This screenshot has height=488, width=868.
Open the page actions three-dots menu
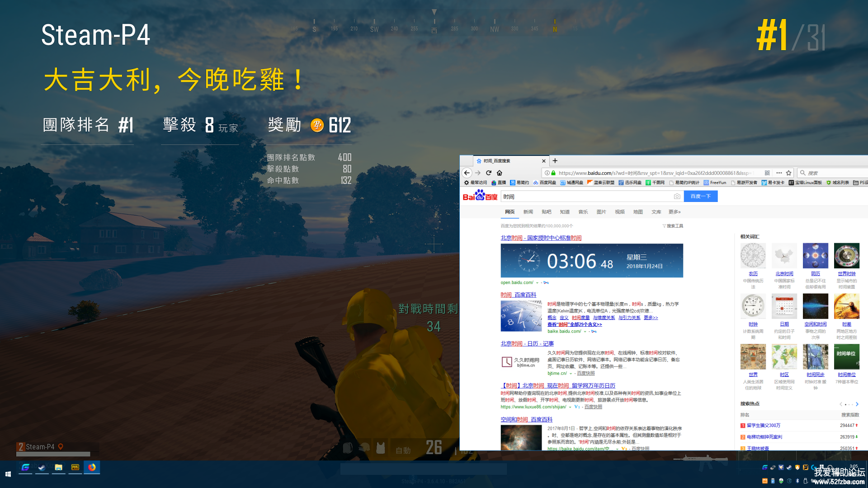(779, 173)
